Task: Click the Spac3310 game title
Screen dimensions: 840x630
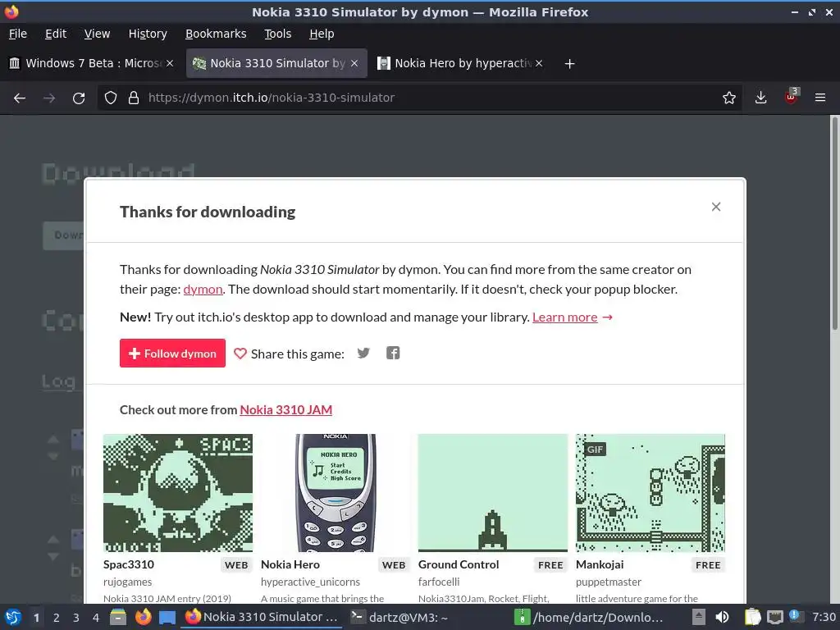Action: click(129, 564)
